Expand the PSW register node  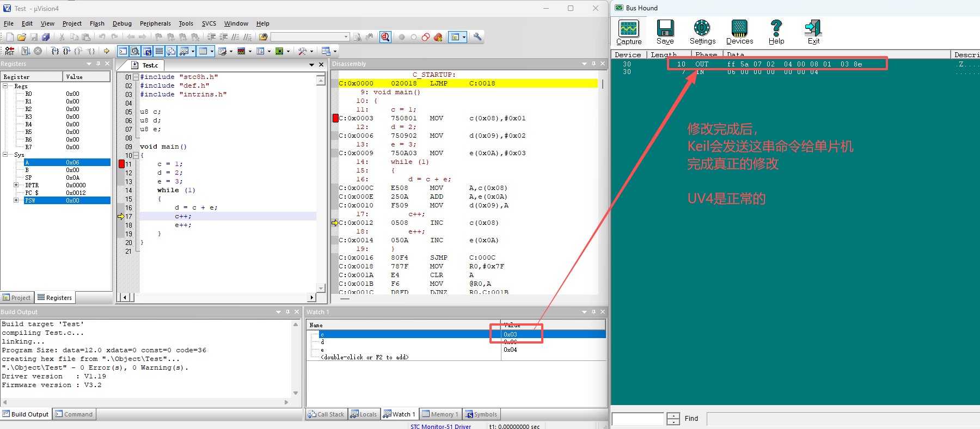click(16, 200)
